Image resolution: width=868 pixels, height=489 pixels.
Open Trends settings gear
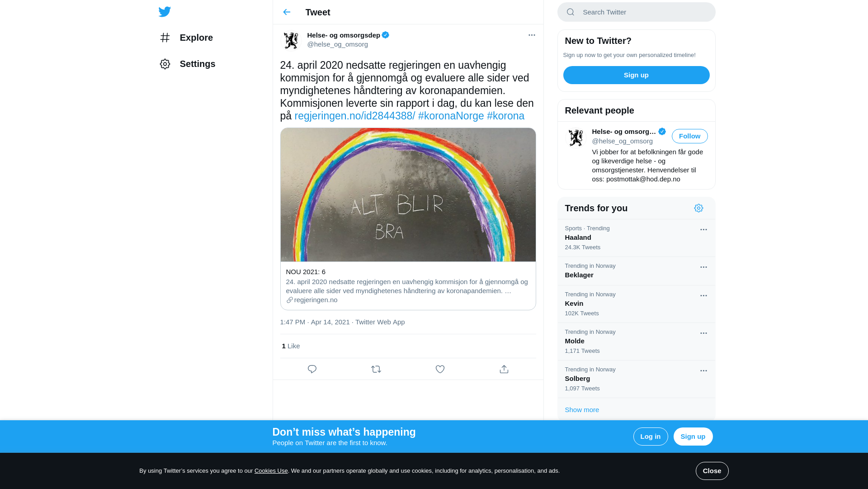[698, 208]
